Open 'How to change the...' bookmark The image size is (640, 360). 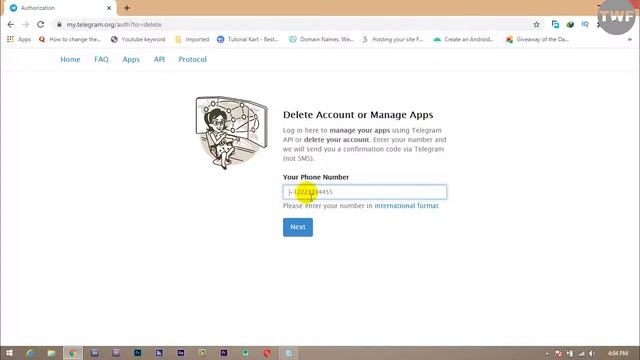(69, 39)
